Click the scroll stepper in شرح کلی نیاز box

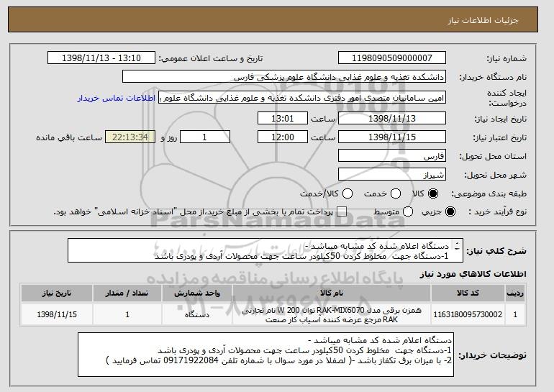(x=457, y=246)
